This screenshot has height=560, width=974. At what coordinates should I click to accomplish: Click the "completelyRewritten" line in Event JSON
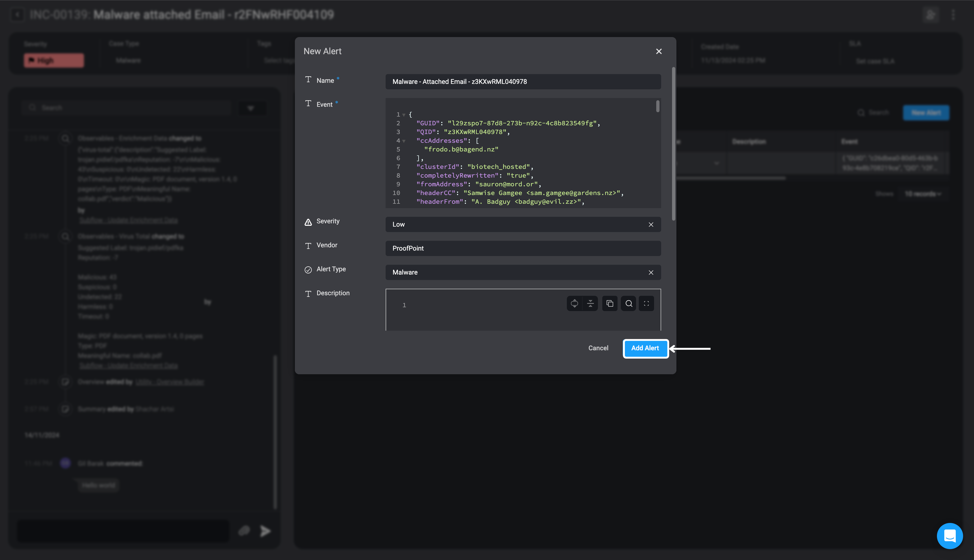pyautogui.click(x=475, y=175)
